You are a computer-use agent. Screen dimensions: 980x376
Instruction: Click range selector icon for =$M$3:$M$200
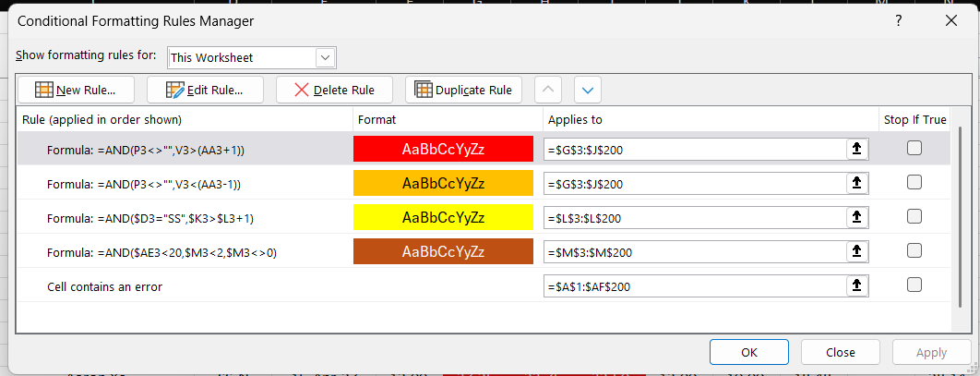coord(857,251)
